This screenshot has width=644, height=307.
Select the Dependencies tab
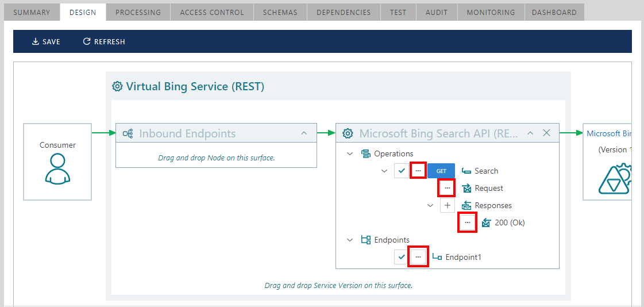(x=344, y=12)
